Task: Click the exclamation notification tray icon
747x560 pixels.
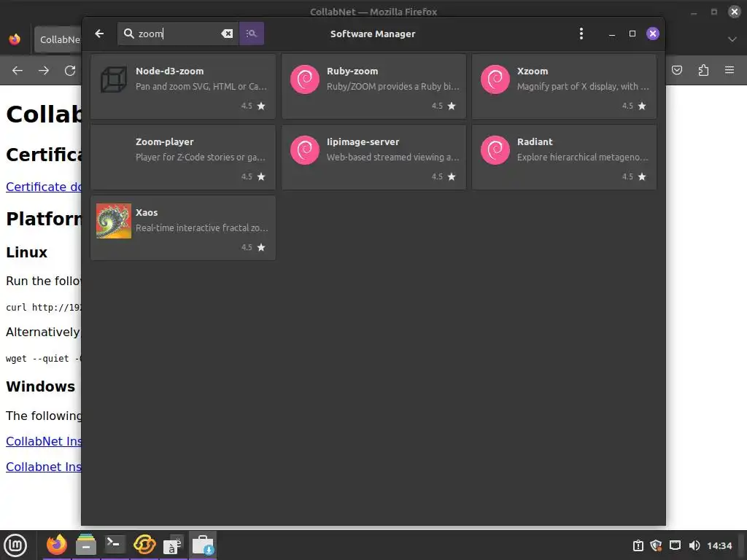Action: pyautogui.click(x=638, y=545)
